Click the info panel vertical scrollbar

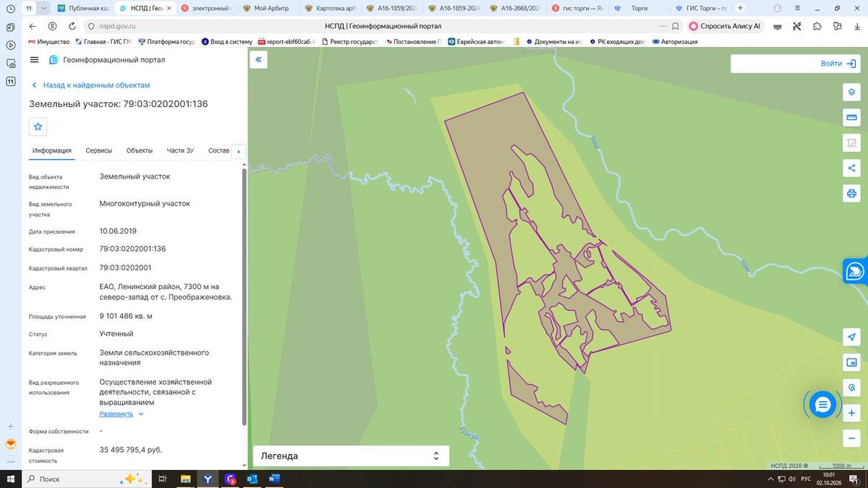tap(244, 296)
